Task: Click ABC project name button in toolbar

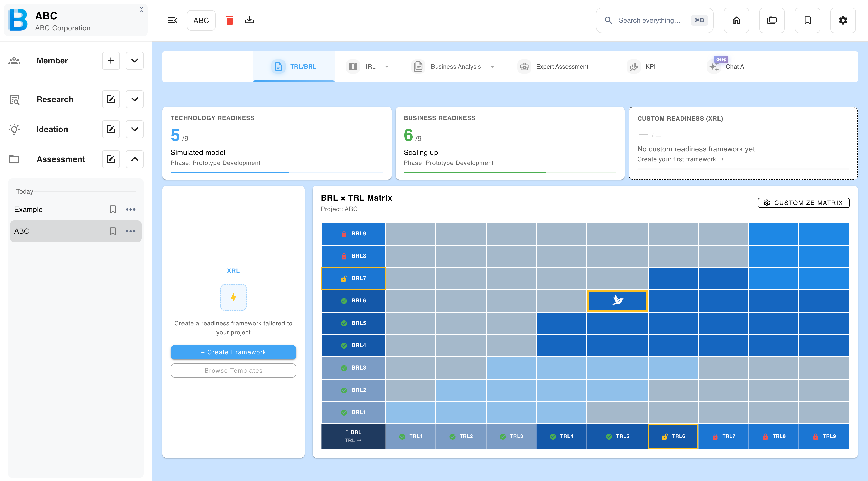Action: (x=201, y=20)
